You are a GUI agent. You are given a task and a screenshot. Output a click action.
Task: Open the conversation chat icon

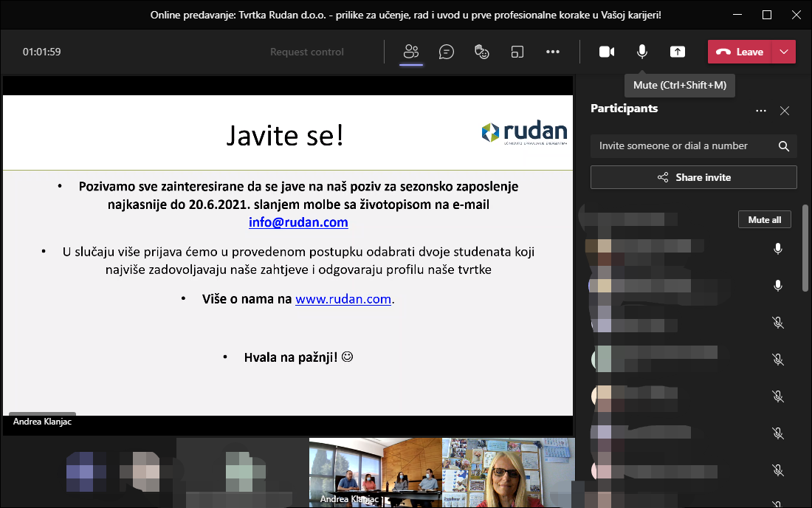pos(446,52)
